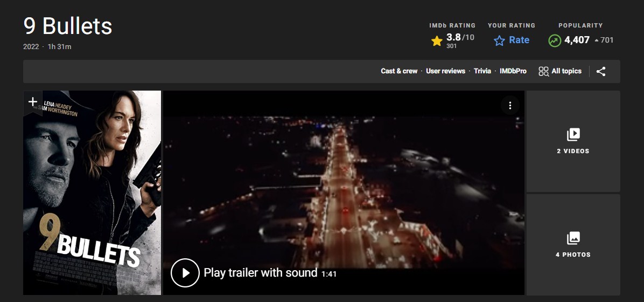Click the 9 Bullets title heading
Screen dimensions: 644x302
point(68,26)
